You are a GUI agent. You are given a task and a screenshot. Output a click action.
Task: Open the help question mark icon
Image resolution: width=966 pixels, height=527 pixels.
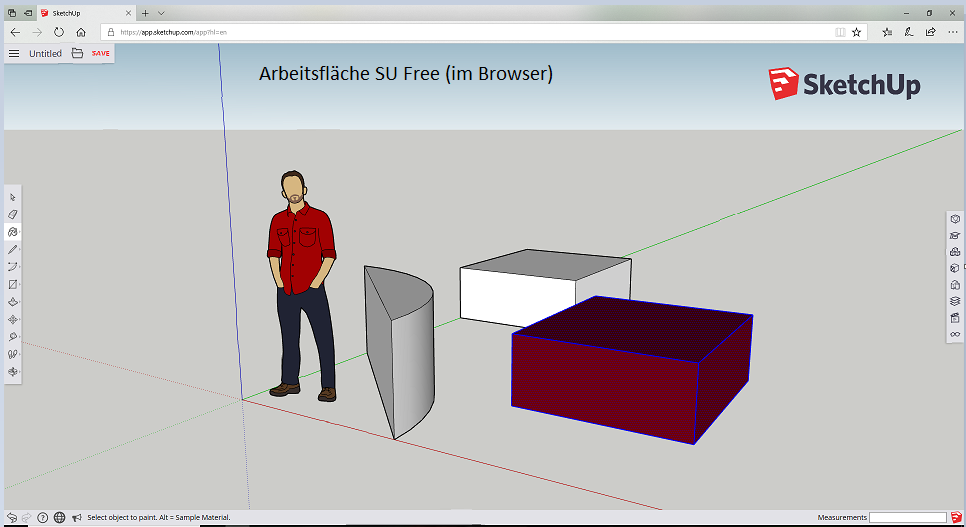(x=43, y=518)
